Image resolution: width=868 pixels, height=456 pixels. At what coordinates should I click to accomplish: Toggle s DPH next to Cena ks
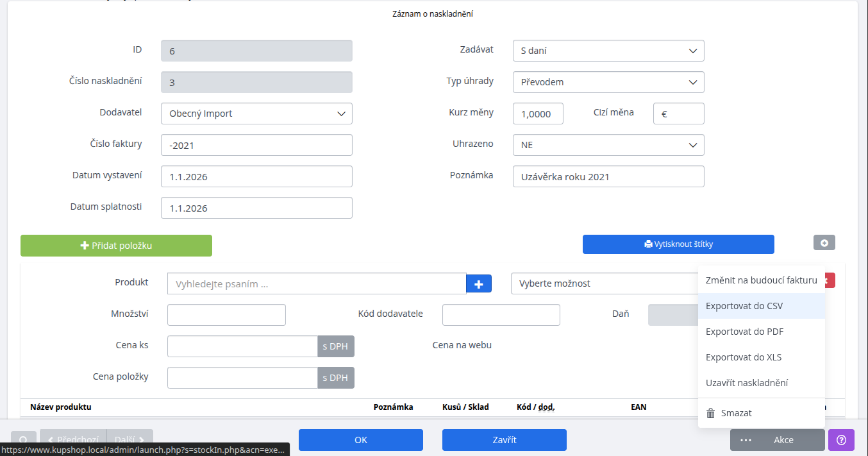click(336, 346)
